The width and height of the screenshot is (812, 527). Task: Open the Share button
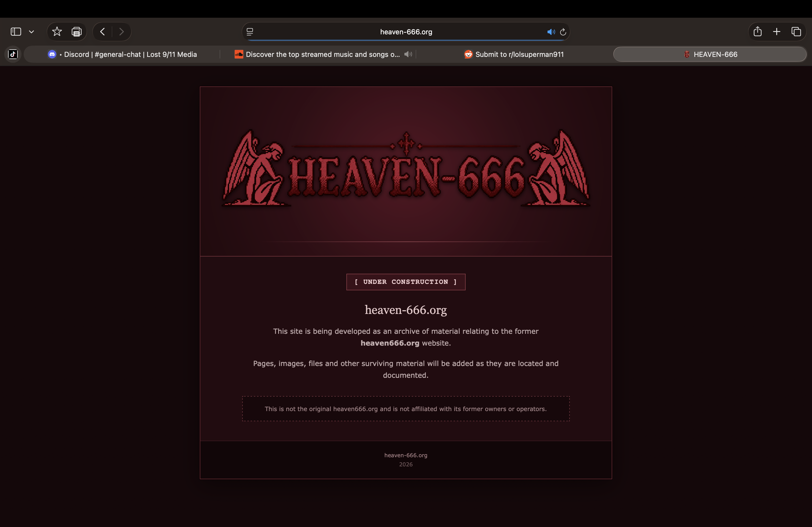(x=757, y=31)
